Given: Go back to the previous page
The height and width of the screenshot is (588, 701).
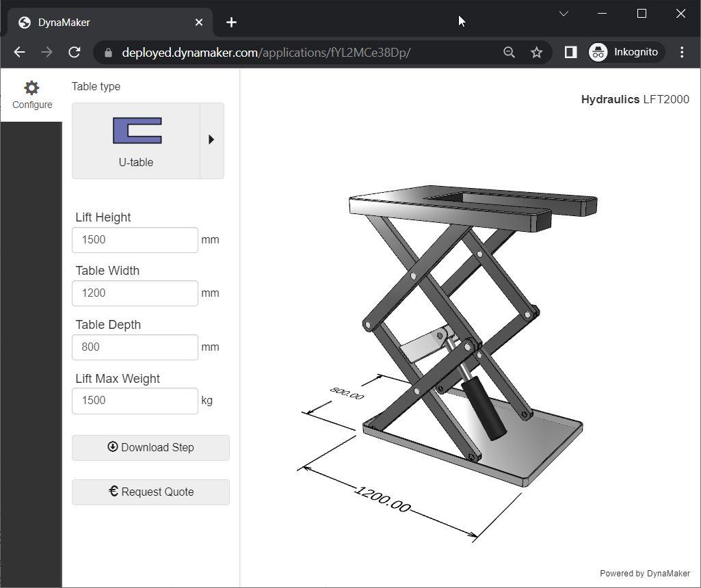Looking at the screenshot, I should [19, 52].
